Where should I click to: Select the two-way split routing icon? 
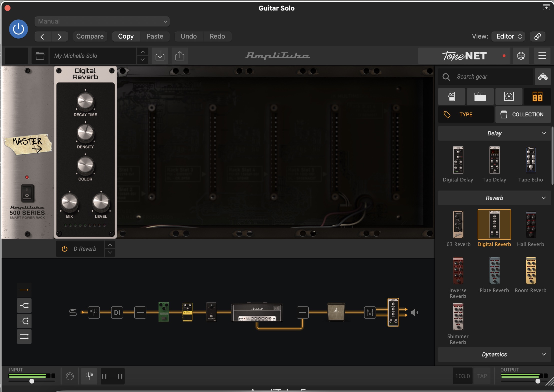click(24, 305)
